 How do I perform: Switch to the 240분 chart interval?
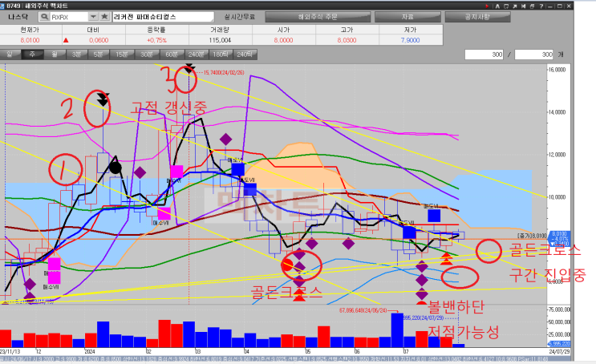197,55
